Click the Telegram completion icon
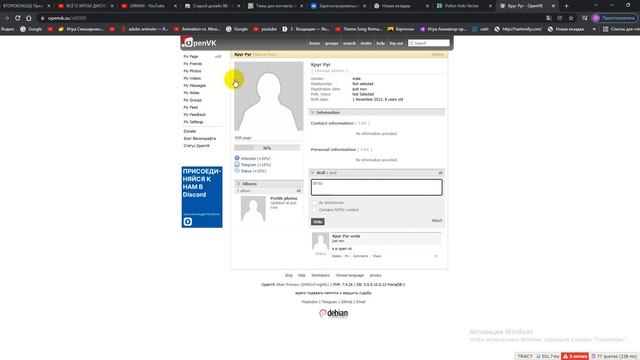This screenshot has width=640, height=360. [x=237, y=164]
